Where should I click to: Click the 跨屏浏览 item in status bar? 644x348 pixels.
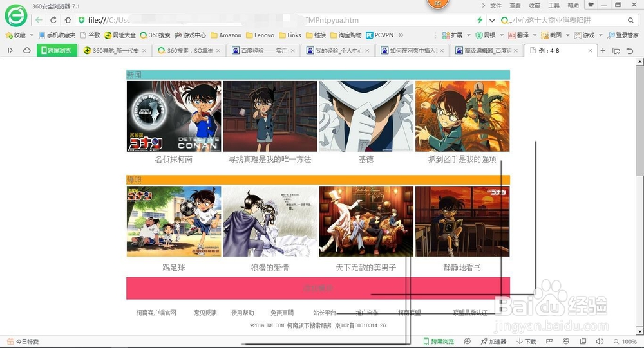tap(439, 342)
